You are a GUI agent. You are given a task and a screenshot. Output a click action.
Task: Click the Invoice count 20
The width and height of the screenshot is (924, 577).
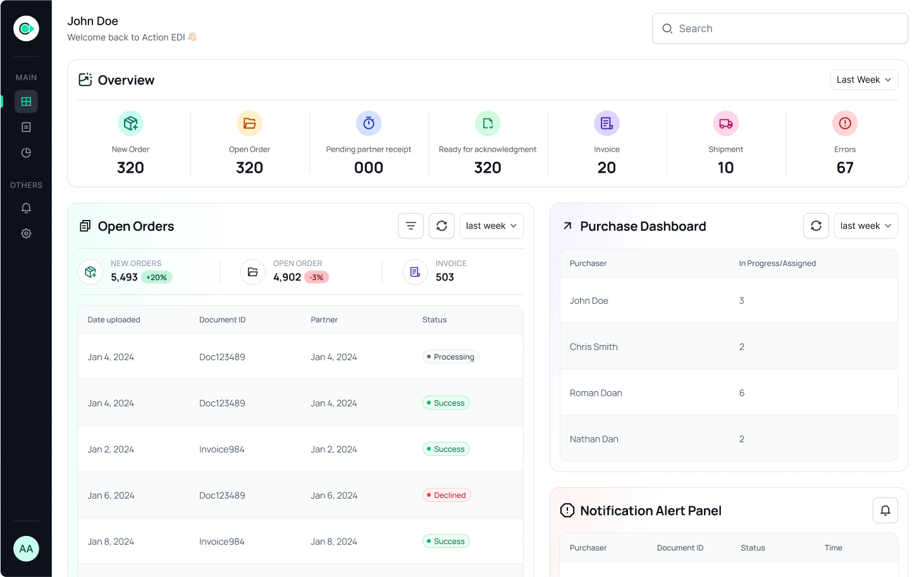pos(607,167)
